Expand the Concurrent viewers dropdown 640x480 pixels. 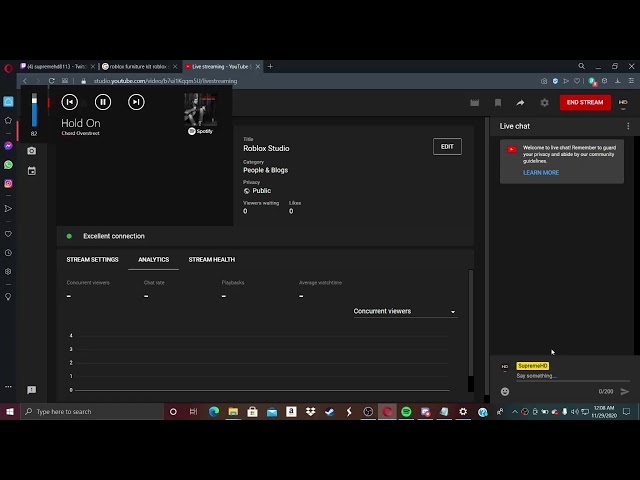[x=405, y=311]
